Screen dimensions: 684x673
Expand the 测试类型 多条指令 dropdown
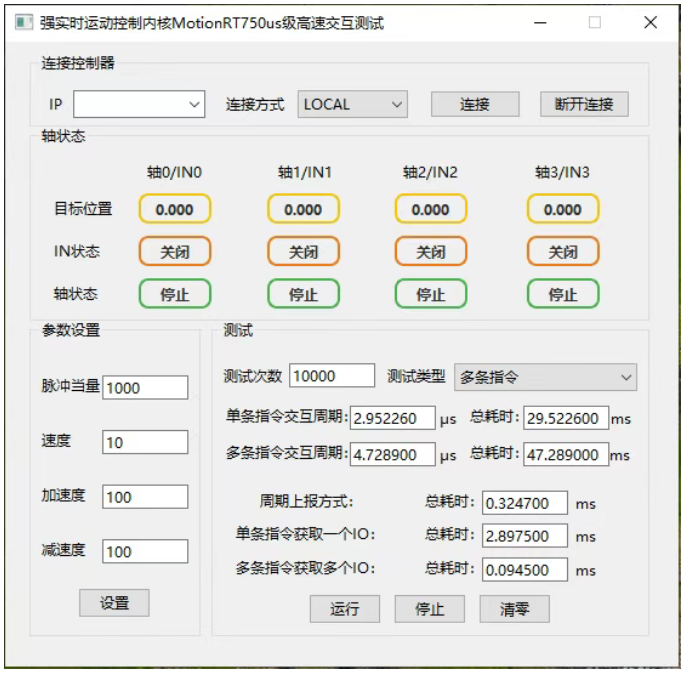coord(545,377)
